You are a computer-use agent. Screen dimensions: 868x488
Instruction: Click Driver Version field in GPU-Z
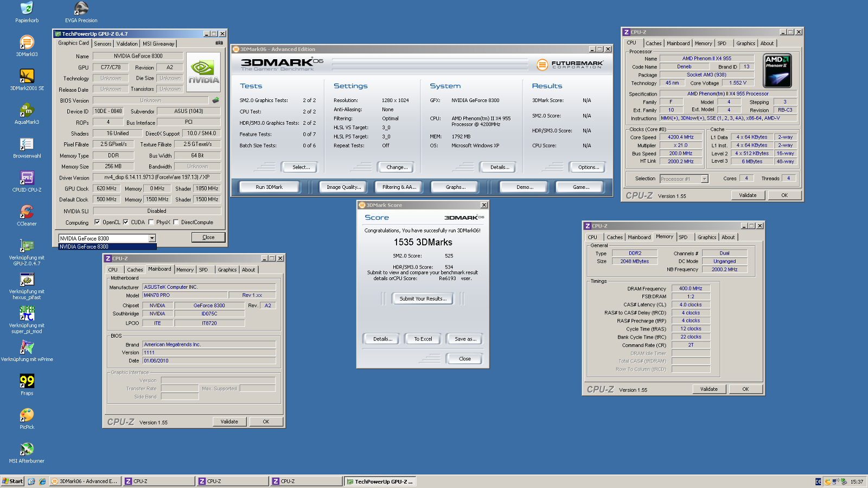[157, 178]
